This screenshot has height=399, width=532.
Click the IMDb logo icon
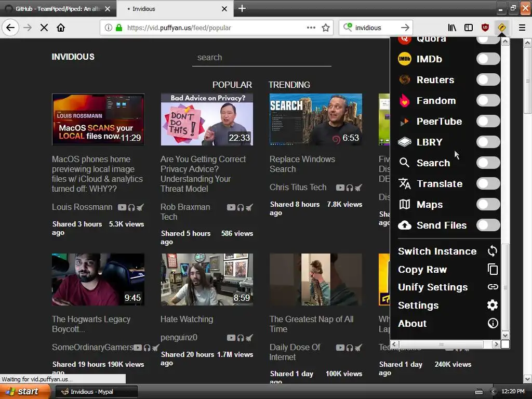(404, 59)
